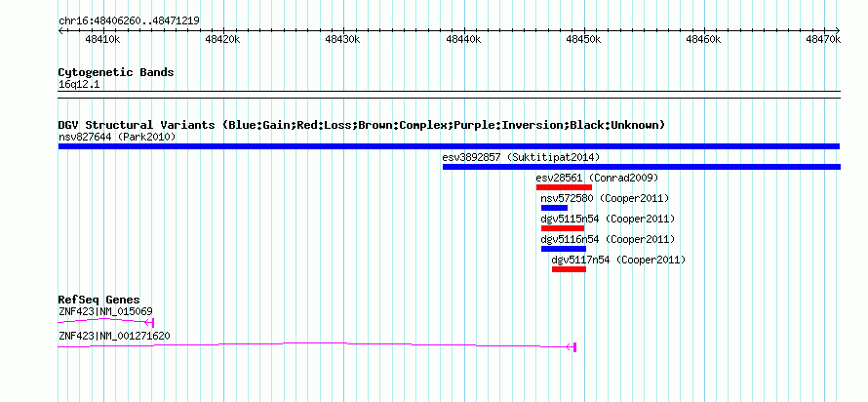Open nsv572580 (Cooper2011) variant label
Image resolution: width=868 pixels, height=402 pixels.
[605, 198]
